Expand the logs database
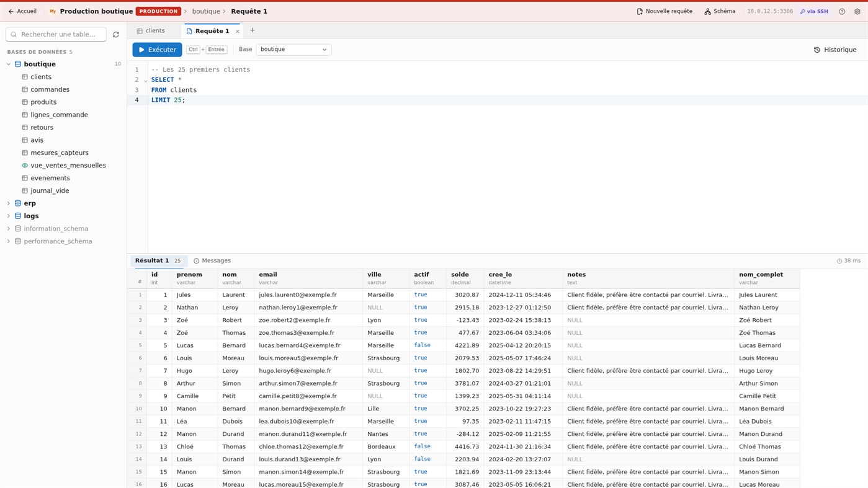 click(9, 216)
